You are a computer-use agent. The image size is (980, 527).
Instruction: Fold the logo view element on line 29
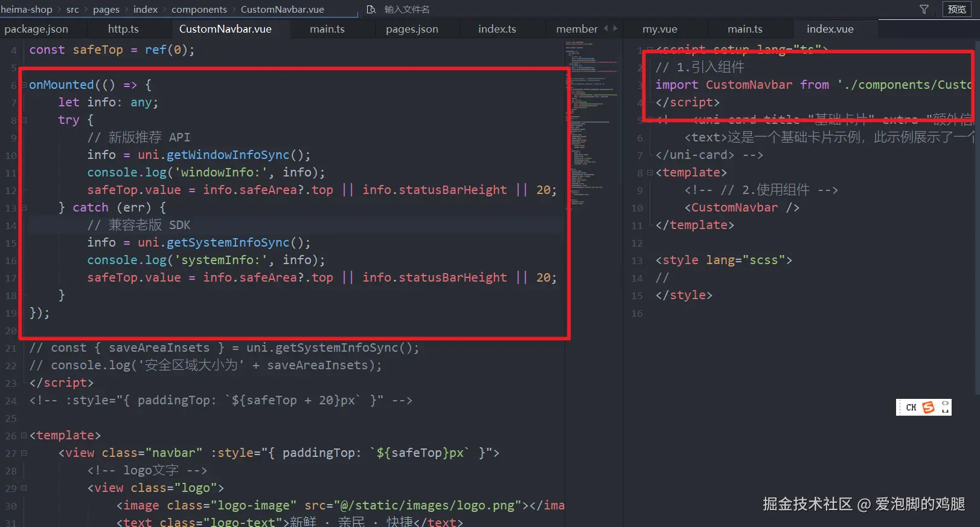pyautogui.click(x=24, y=488)
